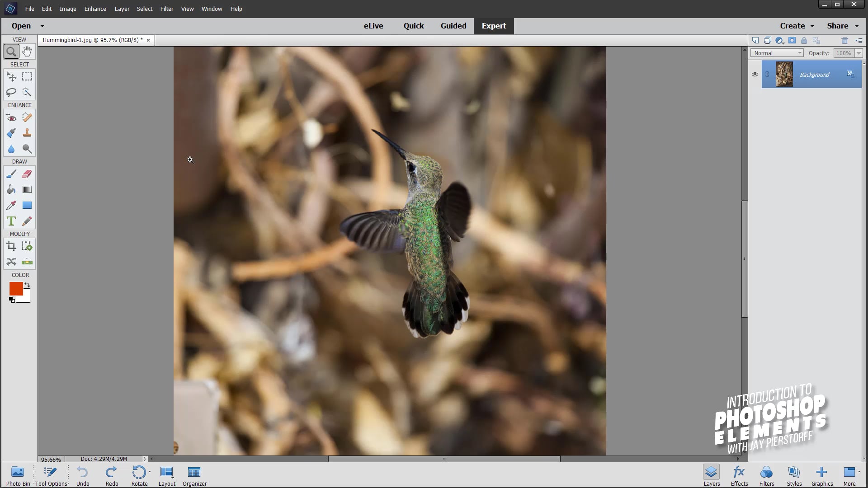Screen dimensions: 868x488
Task: Select the Horizontal Type tool
Action: pos(11,221)
